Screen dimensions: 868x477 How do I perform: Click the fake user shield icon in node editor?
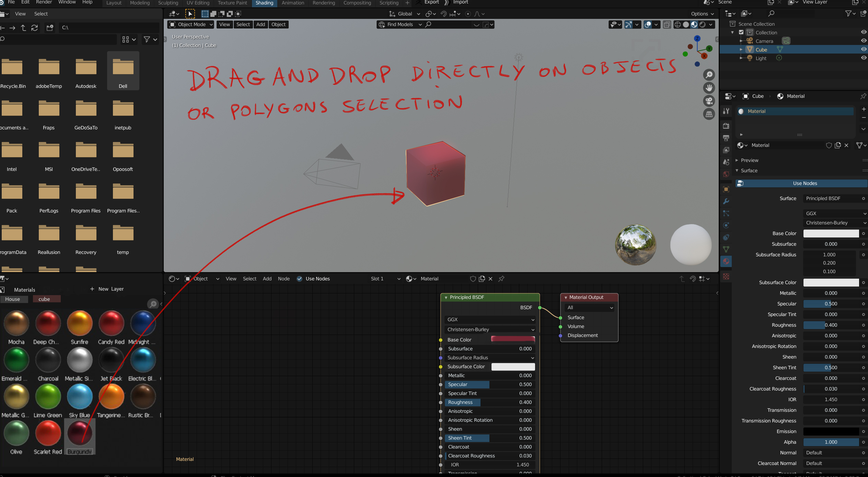click(x=473, y=279)
